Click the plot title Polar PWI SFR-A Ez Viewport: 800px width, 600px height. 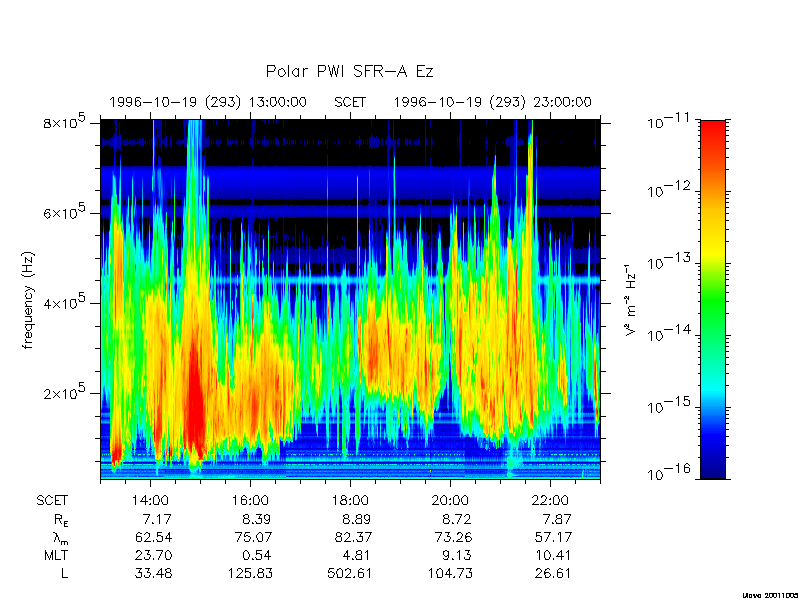coord(349,72)
